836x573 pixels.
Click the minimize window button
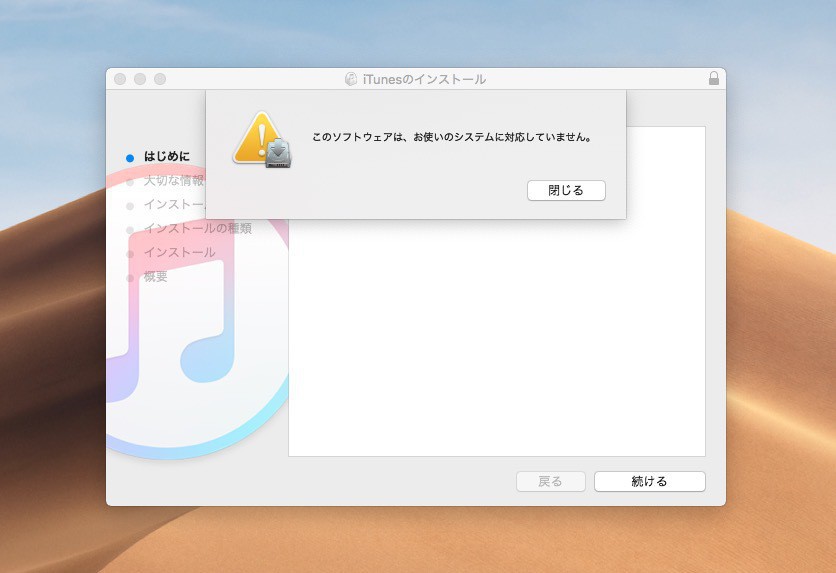[x=140, y=79]
